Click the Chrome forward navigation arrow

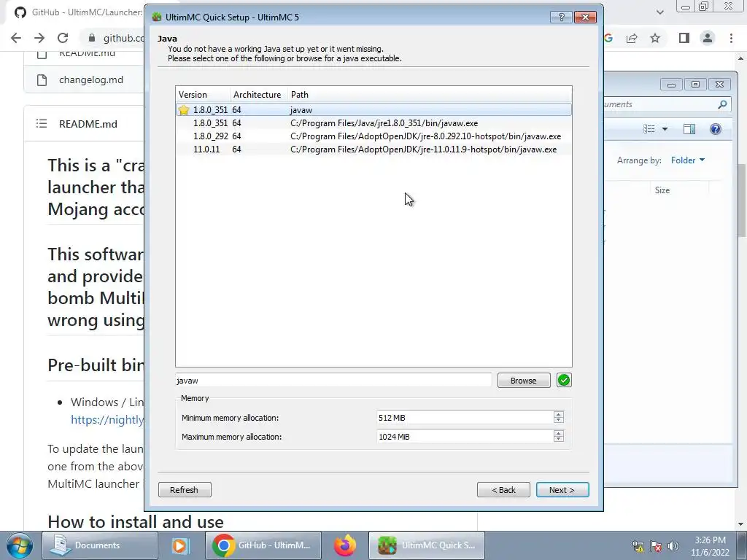click(39, 38)
